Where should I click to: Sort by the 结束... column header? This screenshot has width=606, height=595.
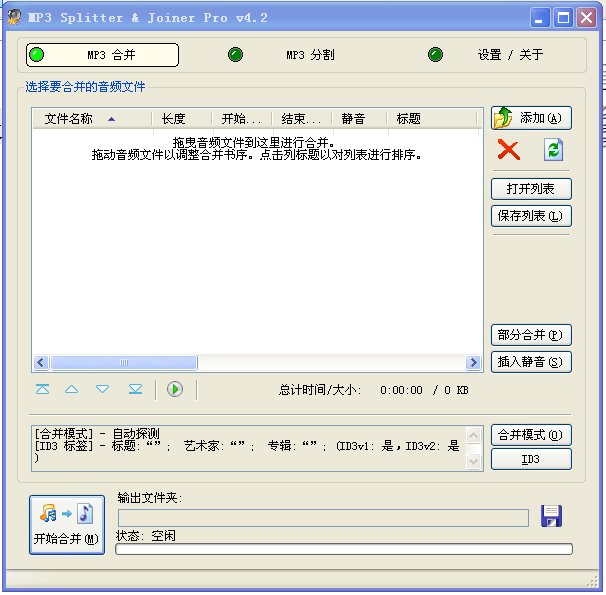301,119
